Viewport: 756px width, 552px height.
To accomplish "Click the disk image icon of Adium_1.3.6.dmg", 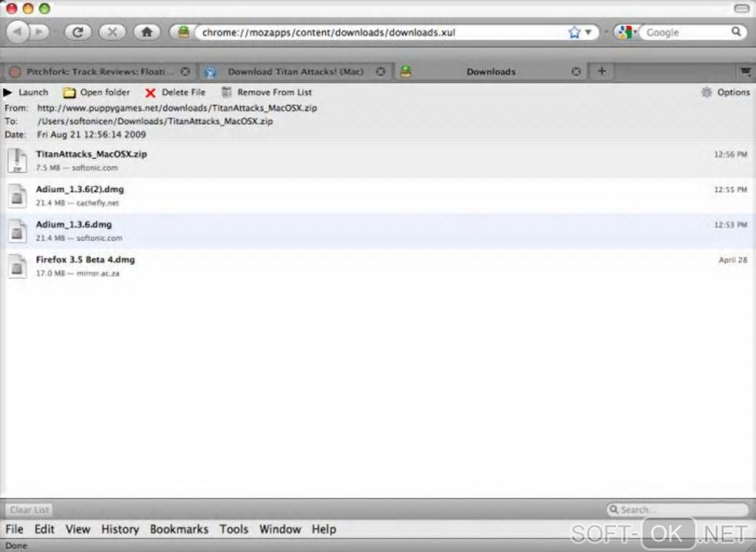I will [17, 231].
